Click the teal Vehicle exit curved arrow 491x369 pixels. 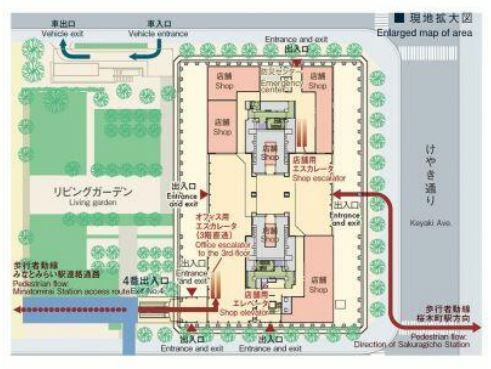pos(73,49)
